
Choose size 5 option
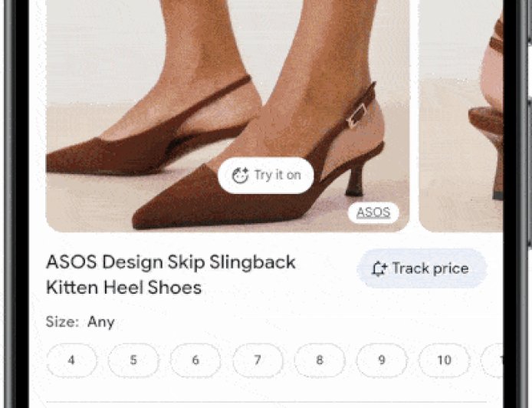(133, 360)
